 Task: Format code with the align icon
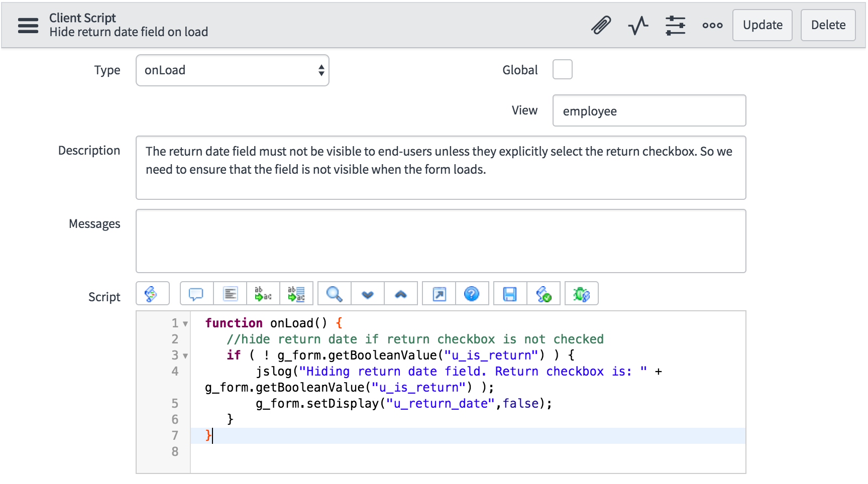pyautogui.click(x=230, y=294)
